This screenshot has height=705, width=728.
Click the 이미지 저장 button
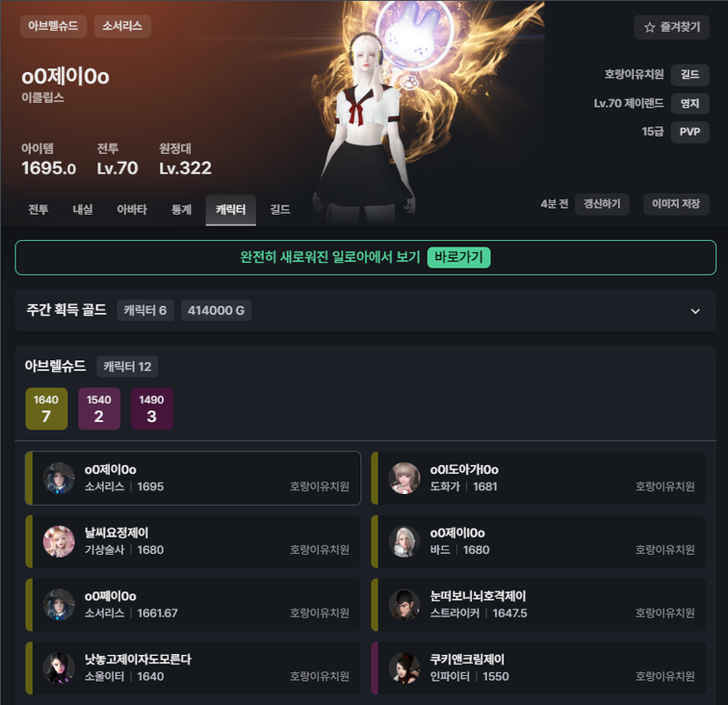click(676, 204)
